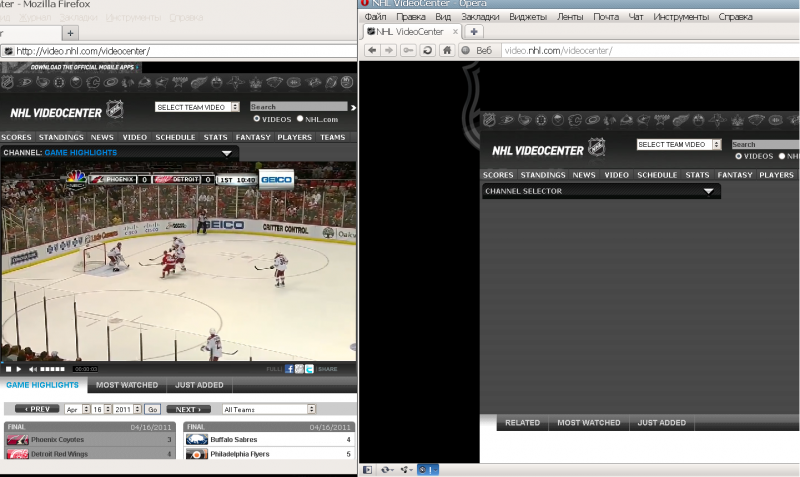
Task: Open Справка menu in Firefox
Action: (186, 17)
